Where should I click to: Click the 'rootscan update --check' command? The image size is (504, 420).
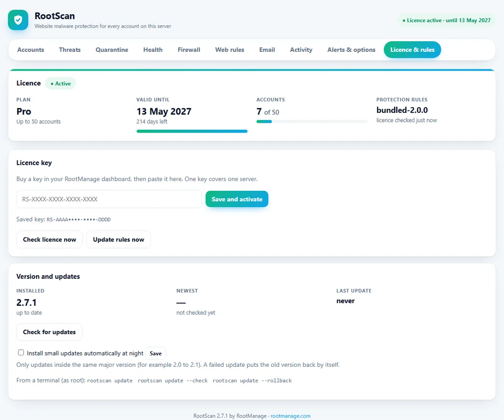coord(173,381)
